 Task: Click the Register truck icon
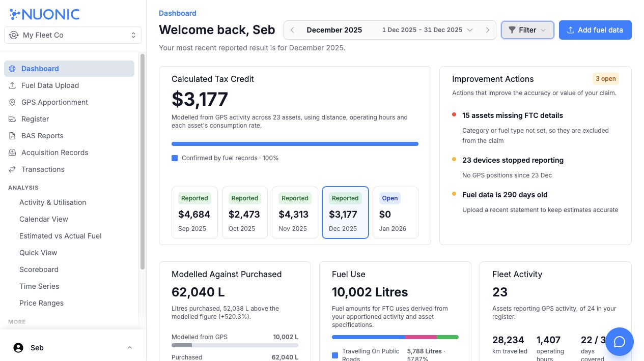click(12, 119)
